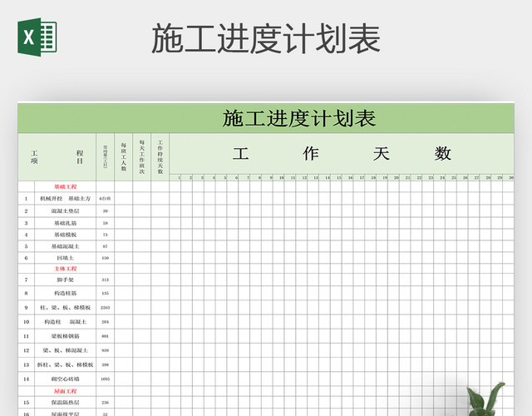Click the large gray heading 施工进度计划表
This screenshot has width=532, height=416.
(x=266, y=38)
